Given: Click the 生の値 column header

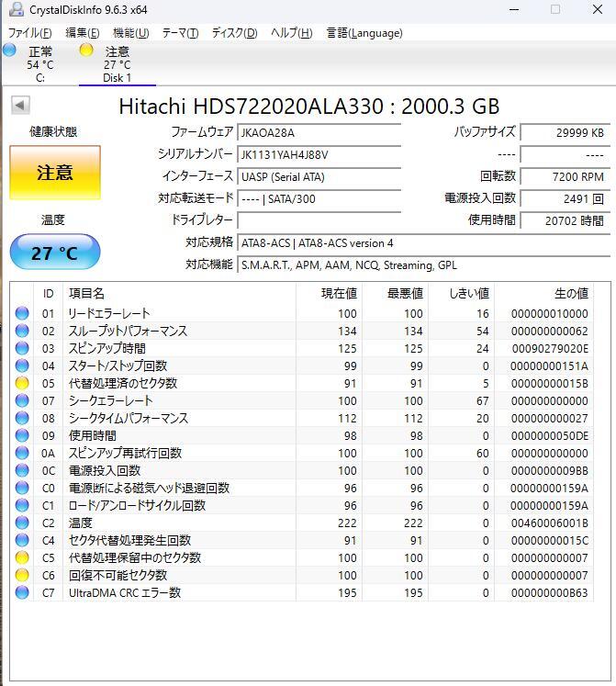Looking at the screenshot, I should click(570, 294).
